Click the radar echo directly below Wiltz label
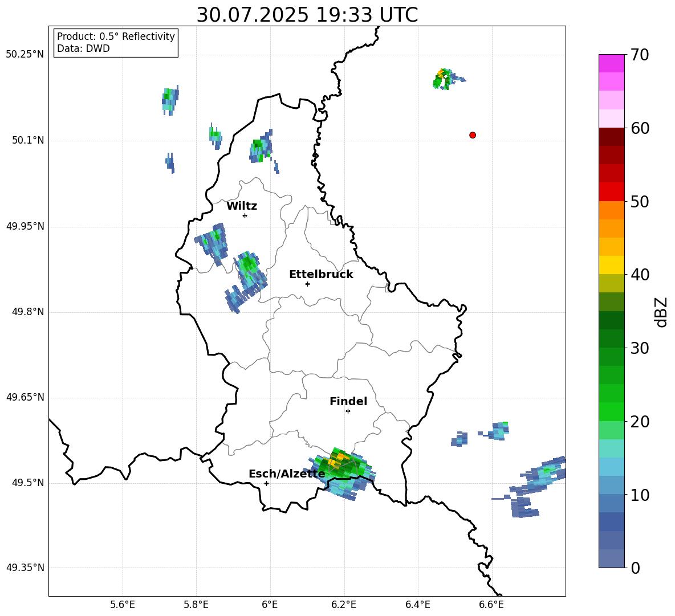 tap(212, 244)
